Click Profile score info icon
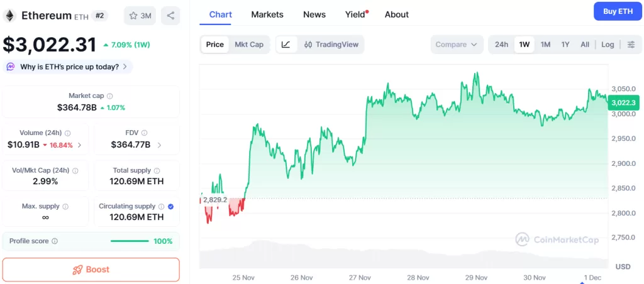 tap(55, 241)
